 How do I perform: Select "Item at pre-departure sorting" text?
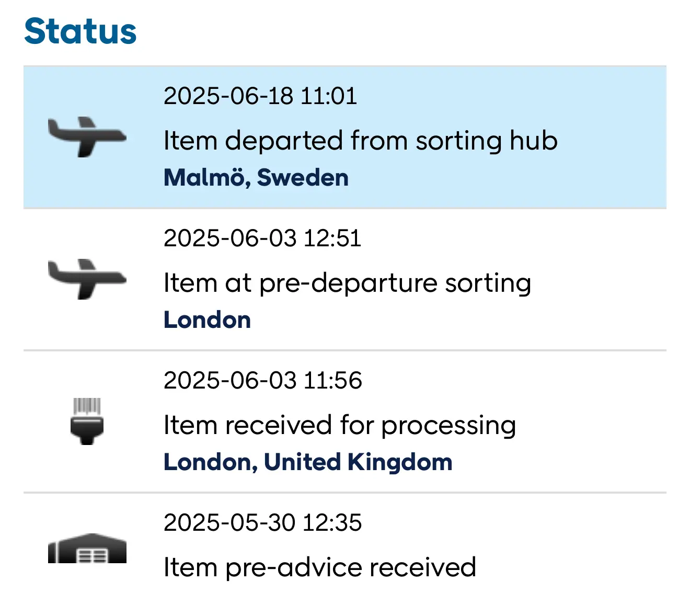(x=348, y=283)
